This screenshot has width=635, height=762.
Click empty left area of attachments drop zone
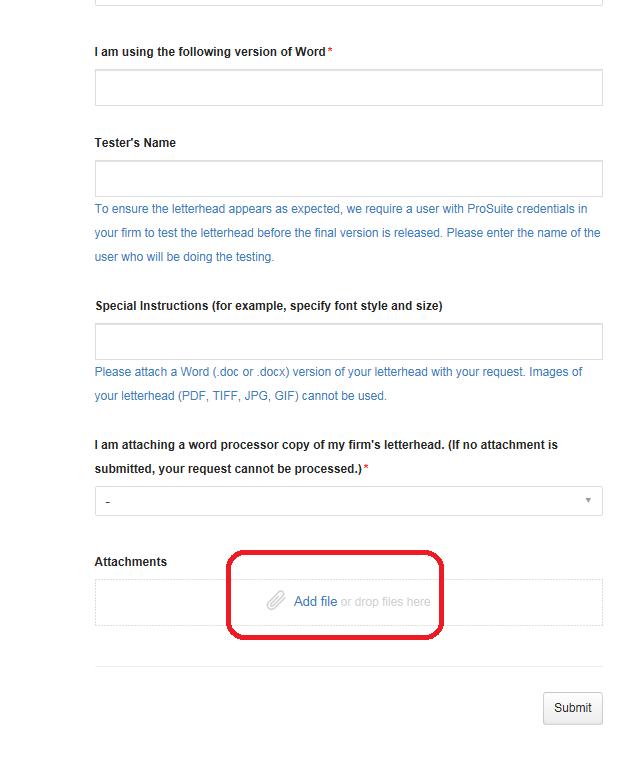click(x=161, y=602)
